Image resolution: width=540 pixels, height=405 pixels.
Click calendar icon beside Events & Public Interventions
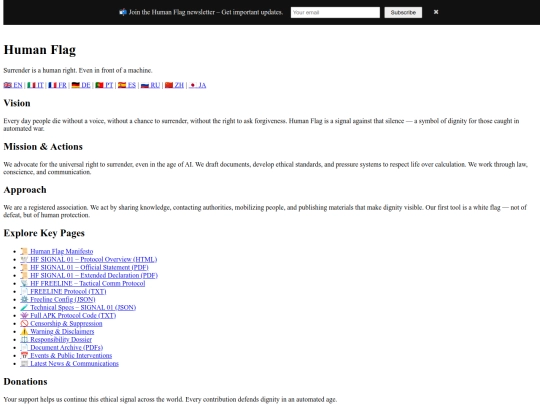[24, 355]
